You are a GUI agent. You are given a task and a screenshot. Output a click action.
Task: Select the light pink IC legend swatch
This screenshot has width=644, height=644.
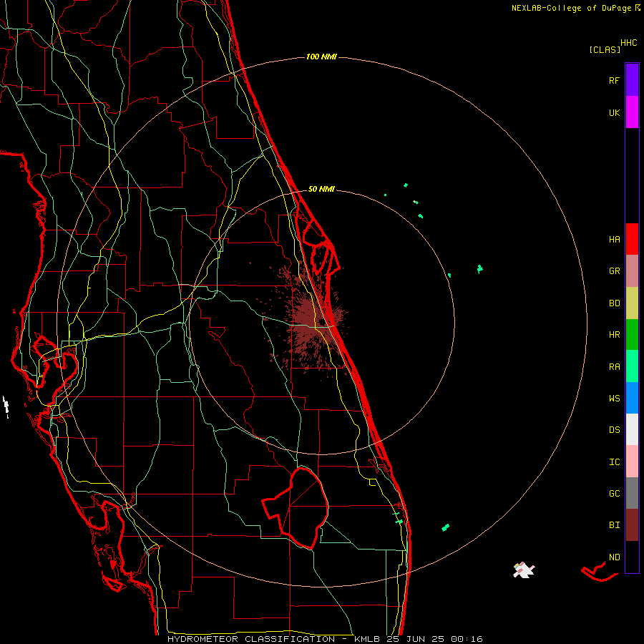(632, 462)
